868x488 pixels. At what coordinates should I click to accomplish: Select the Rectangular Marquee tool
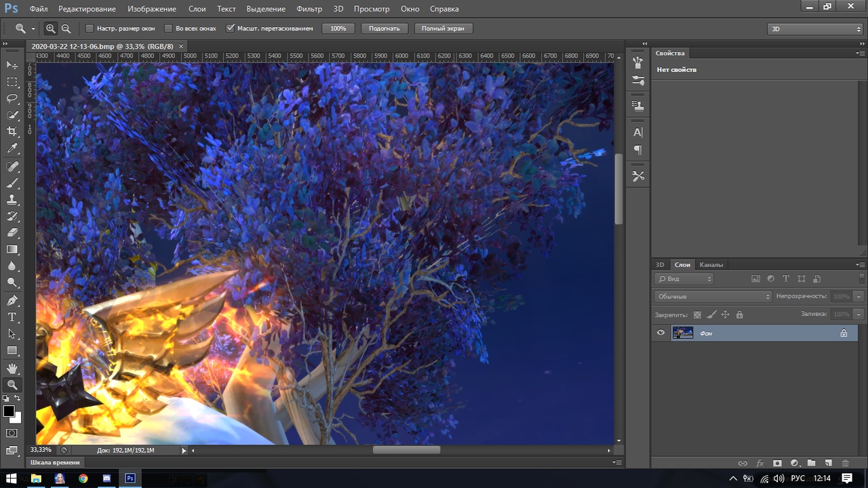click(12, 81)
